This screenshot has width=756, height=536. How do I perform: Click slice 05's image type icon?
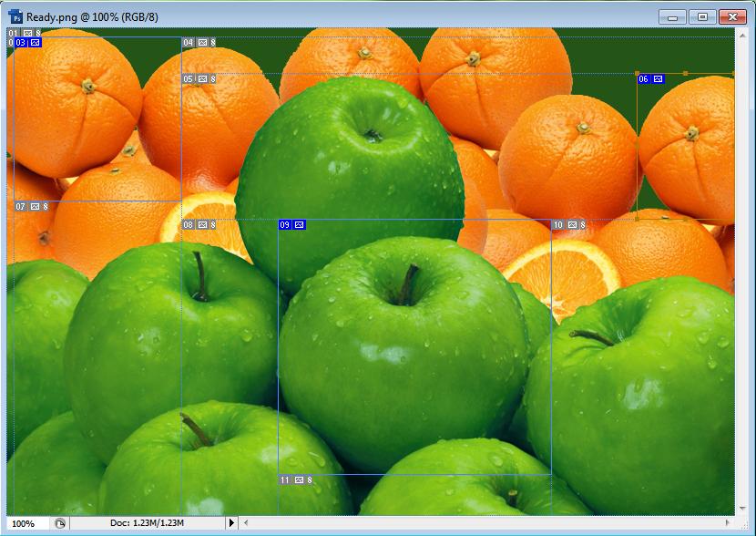pos(202,79)
